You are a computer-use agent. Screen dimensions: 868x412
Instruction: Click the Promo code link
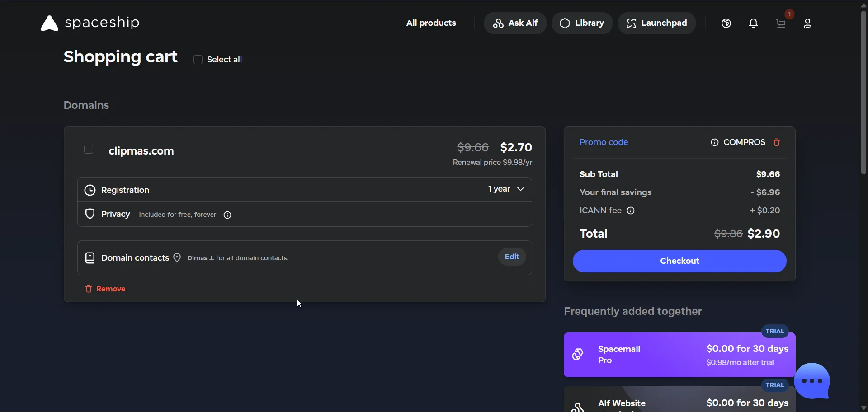coord(604,142)
